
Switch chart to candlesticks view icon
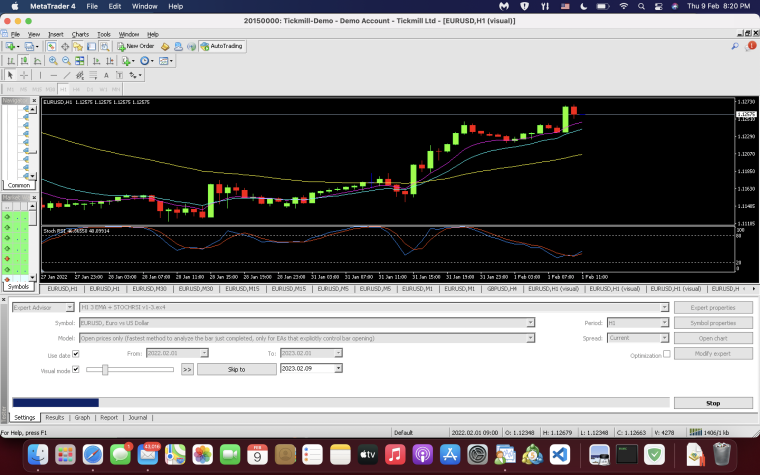click(x=24, y=61)
